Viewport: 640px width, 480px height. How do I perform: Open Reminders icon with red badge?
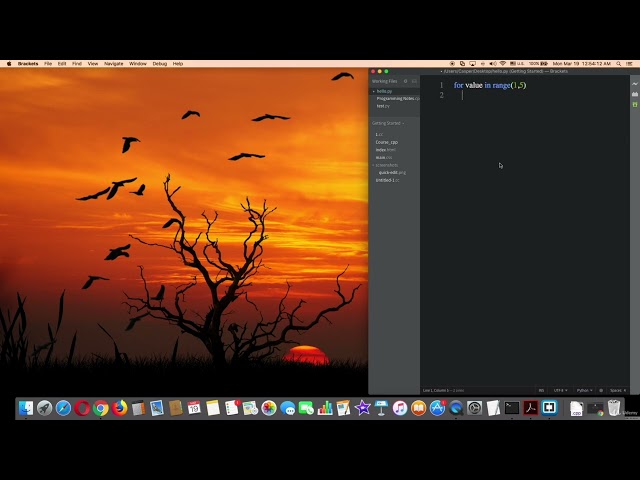pyautogui.click(x=232, y=408)
